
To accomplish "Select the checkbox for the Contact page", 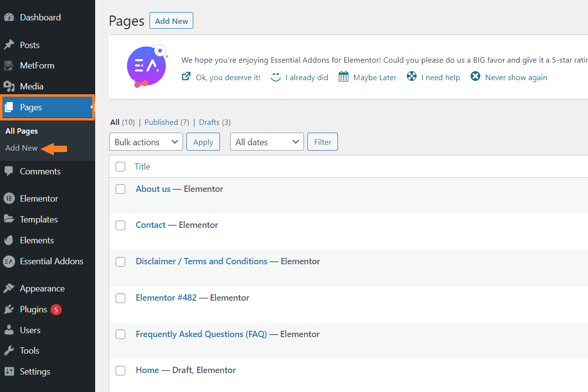I will (120, 225).
